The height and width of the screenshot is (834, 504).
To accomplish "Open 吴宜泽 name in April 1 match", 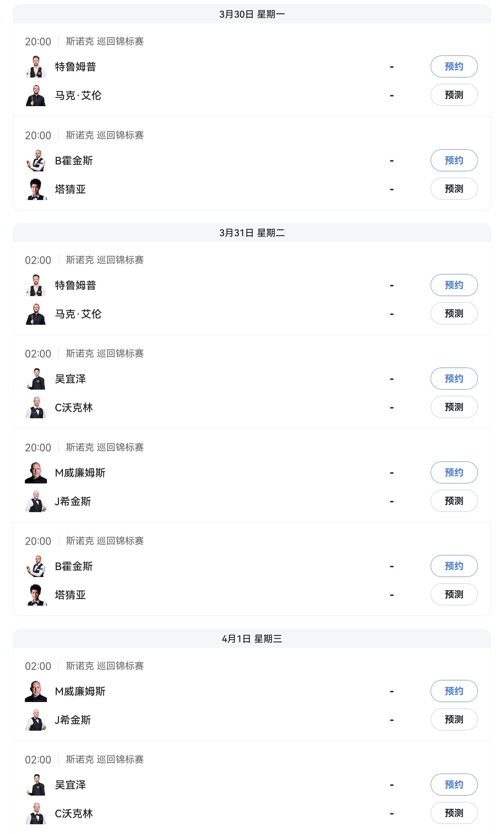I will (71, 785).
